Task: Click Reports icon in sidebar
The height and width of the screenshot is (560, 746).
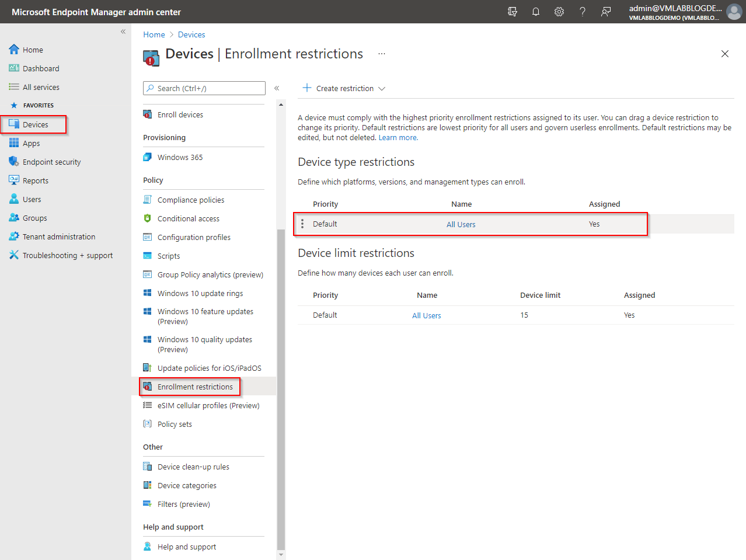Action: pyautogui.click(x=14, y=180)
